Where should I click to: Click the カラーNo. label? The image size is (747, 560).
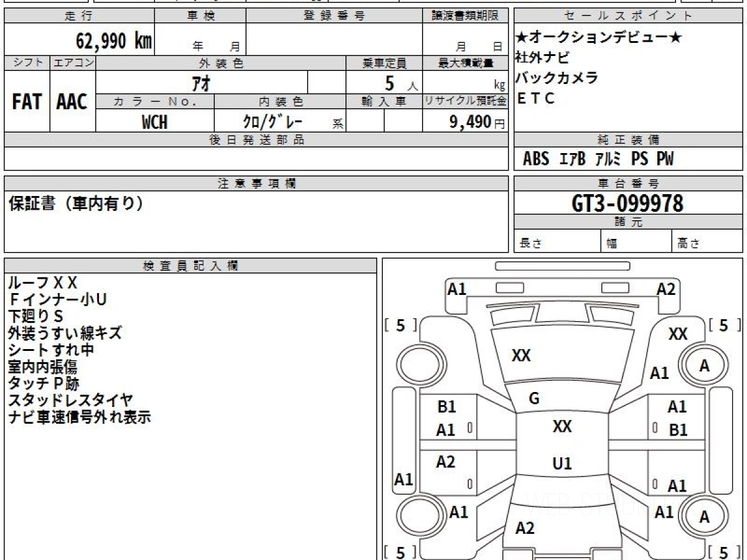155,101
